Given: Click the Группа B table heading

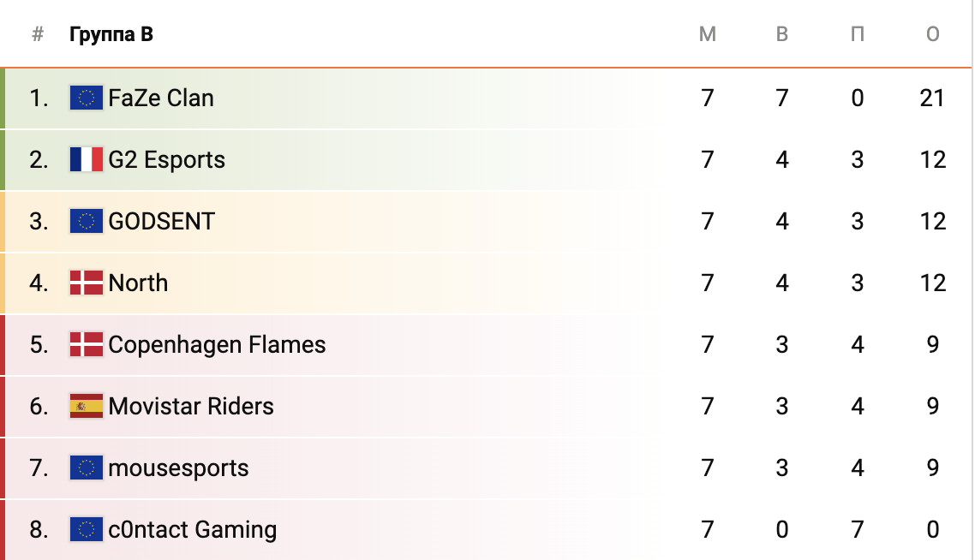Looking at the screenshot, I should pos(111,35).
